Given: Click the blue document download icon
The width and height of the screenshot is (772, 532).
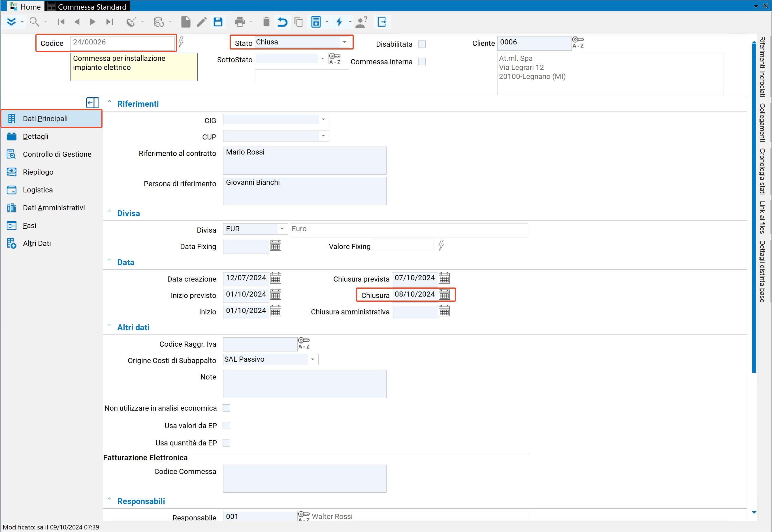Looking at the screenshot, I should point(316,22).
